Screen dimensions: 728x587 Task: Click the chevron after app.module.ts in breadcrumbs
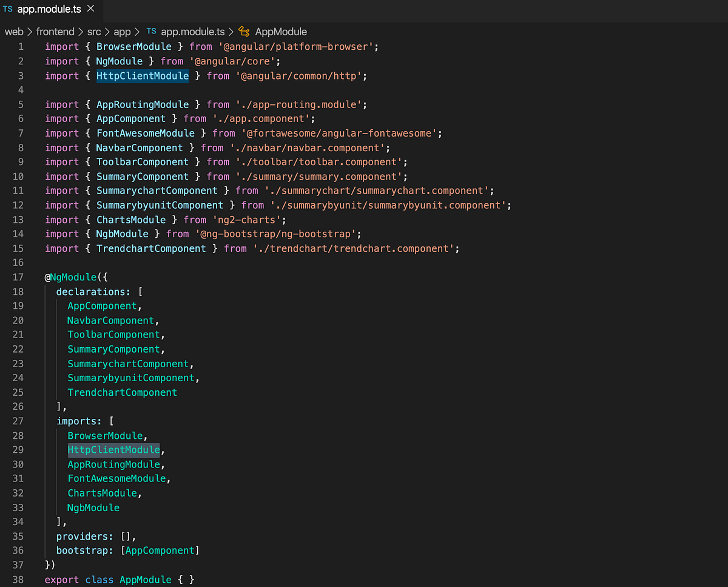pyautogui.click(x=231, y=31)
